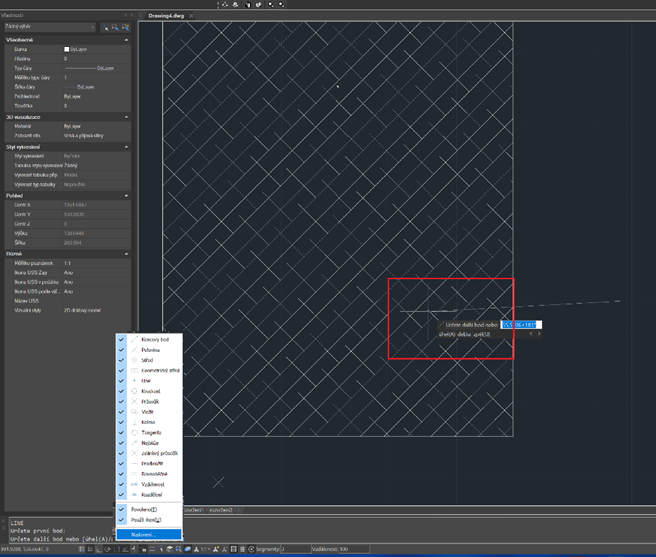
Task: Toggle Koncový bod snap in menu
Action: pos(149,339)
